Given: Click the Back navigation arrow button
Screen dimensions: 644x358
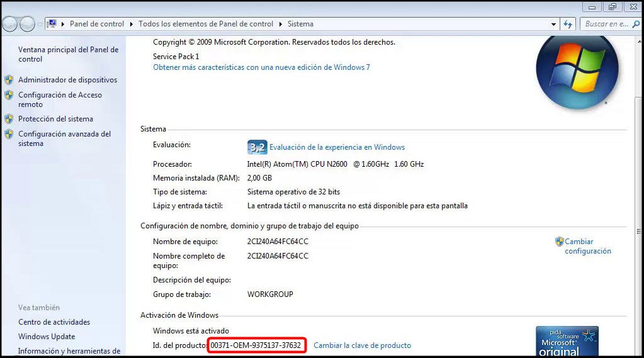Looking at the screenshot, I should tap(10, 24).
